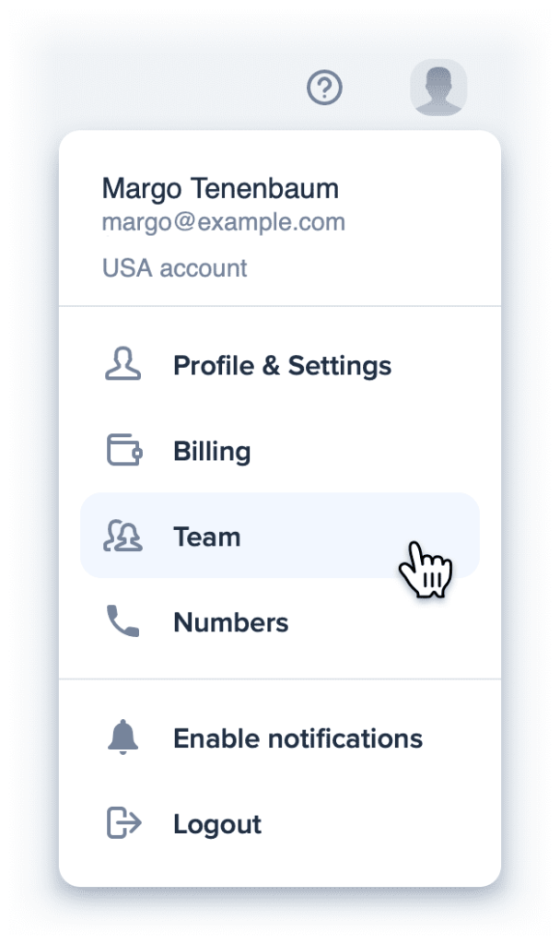Image resolution: width=560 pixels, height=944 pixels.
Task: Click the Billing wallet icon
Action: click(x=122, y=452)
